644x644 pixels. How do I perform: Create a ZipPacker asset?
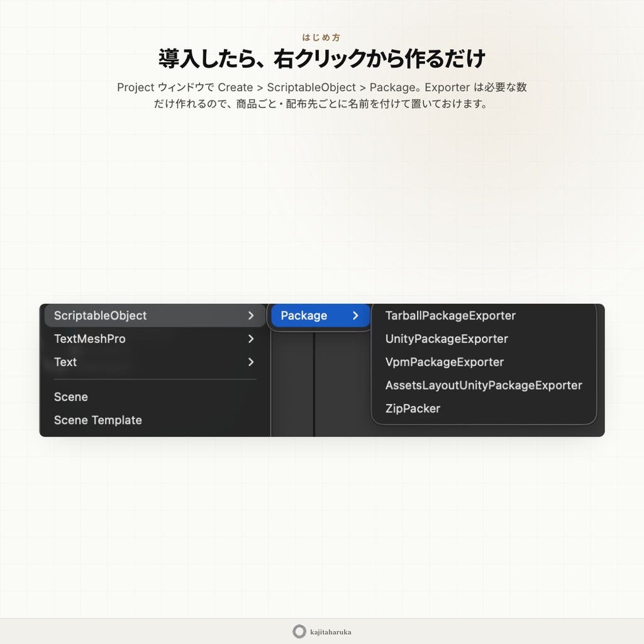tap(413, 408)
